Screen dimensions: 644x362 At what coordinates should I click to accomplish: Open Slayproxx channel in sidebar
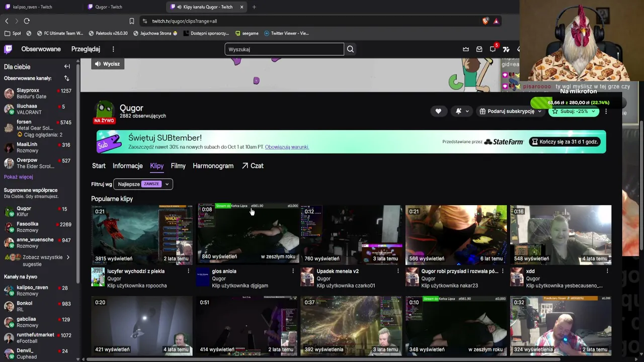click(38, 94)
